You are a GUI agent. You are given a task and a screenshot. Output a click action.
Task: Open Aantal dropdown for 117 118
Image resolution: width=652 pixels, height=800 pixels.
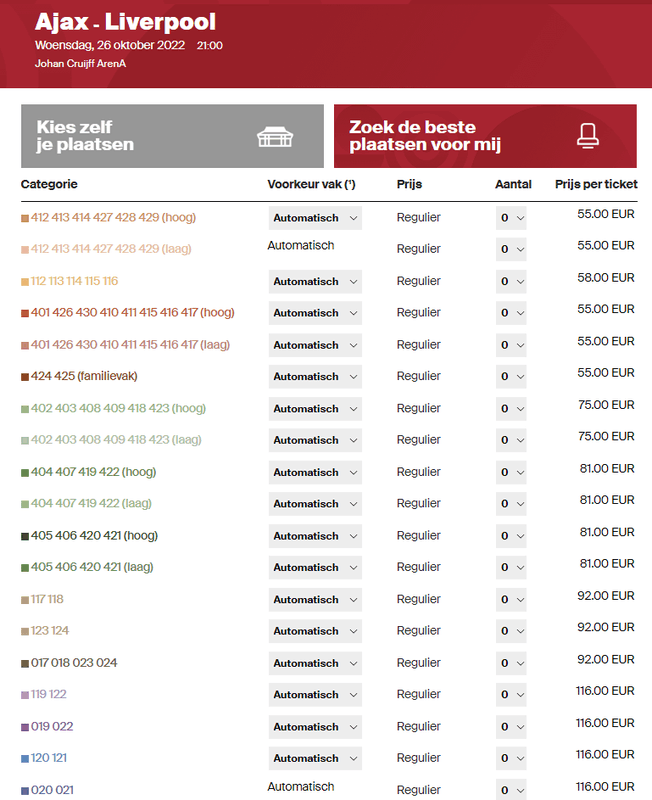pyautogui.click(x=511, y=599)
